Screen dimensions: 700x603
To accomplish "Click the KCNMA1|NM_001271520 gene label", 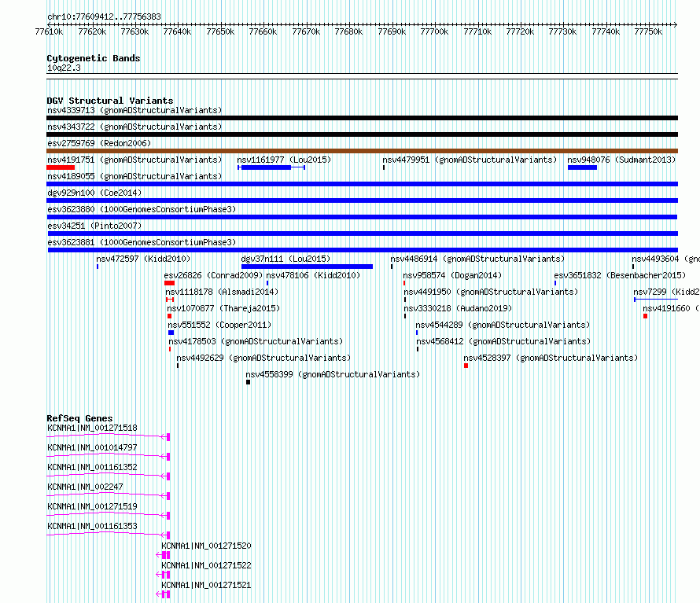I will coord(206,546).
